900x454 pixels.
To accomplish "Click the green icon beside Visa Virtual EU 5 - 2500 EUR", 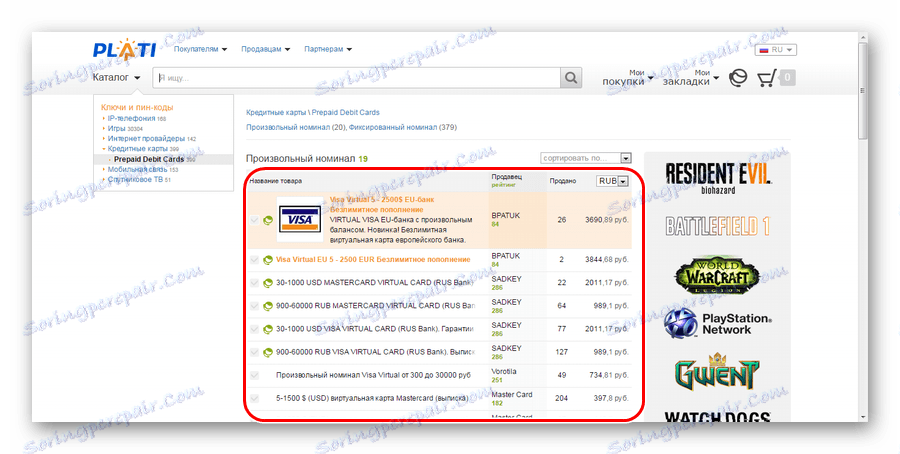I will coord(267,260).
